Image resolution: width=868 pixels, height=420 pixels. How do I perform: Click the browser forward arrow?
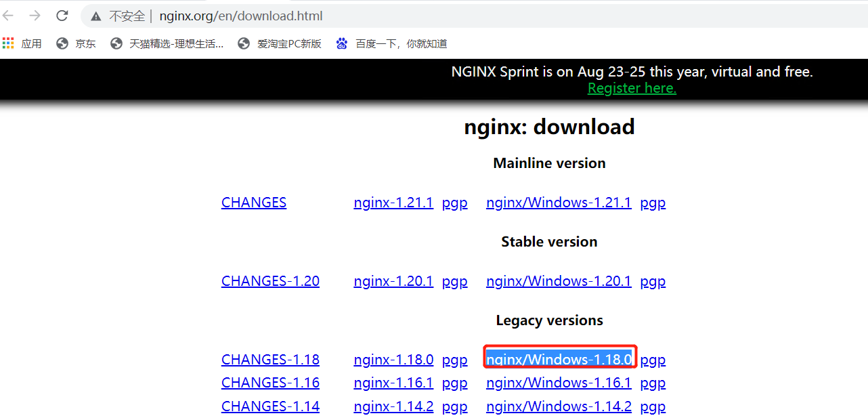pos(35,16)
